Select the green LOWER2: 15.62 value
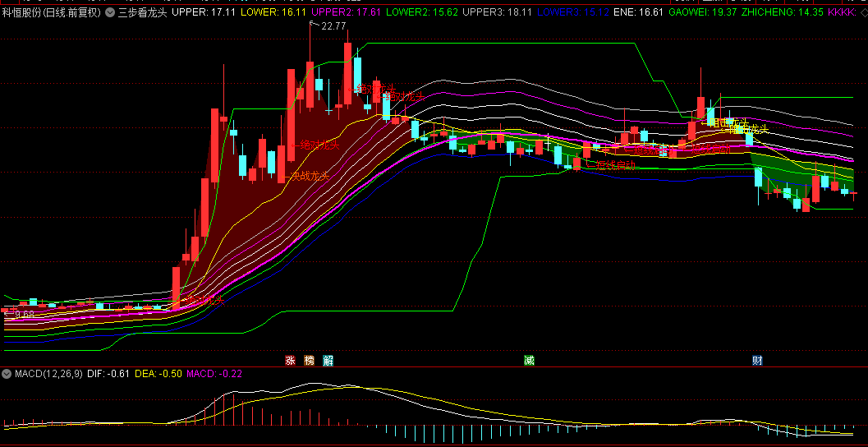 tap(422, 12)
